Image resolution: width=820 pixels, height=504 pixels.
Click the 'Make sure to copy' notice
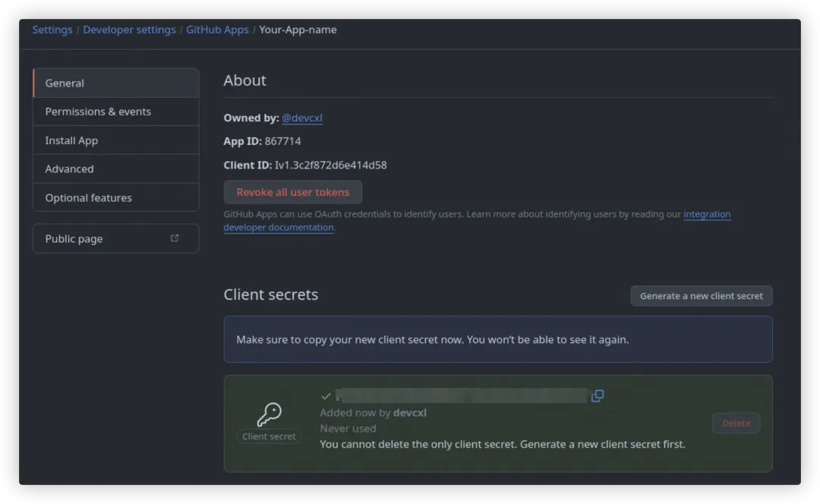coord(498,339)
